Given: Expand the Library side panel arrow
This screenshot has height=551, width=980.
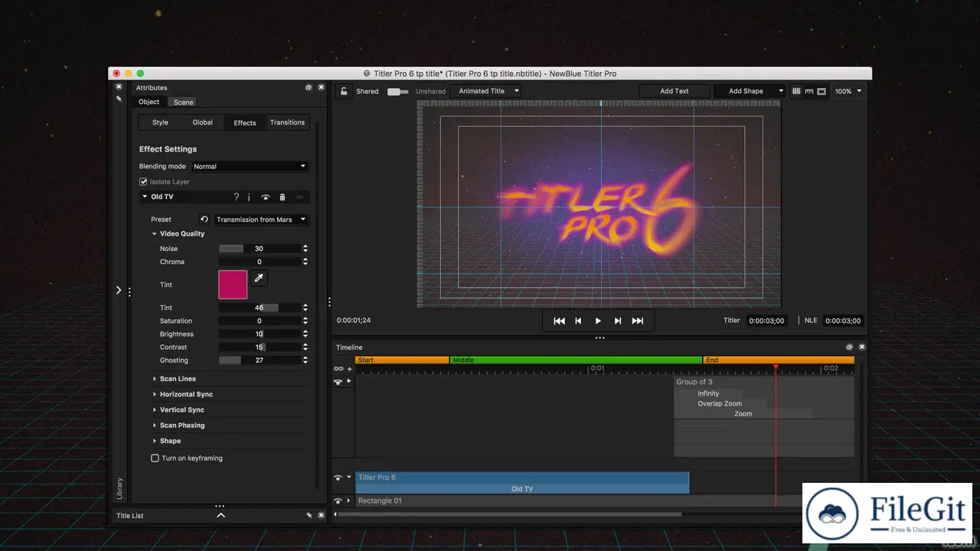Looking at the screenshot, I should 119,290.
